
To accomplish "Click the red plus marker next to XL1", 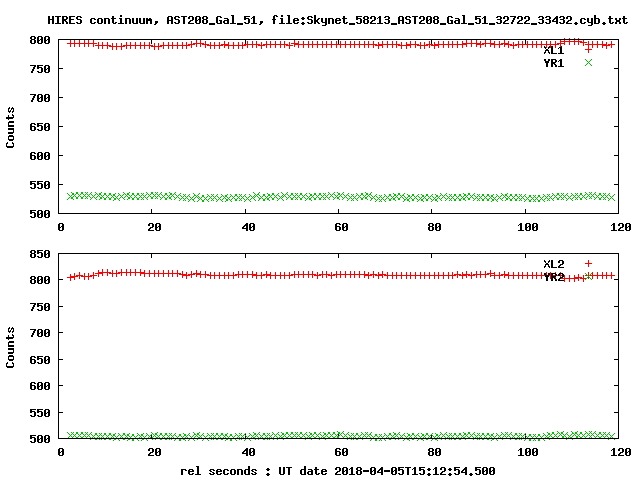I will (x=588, y=50).
